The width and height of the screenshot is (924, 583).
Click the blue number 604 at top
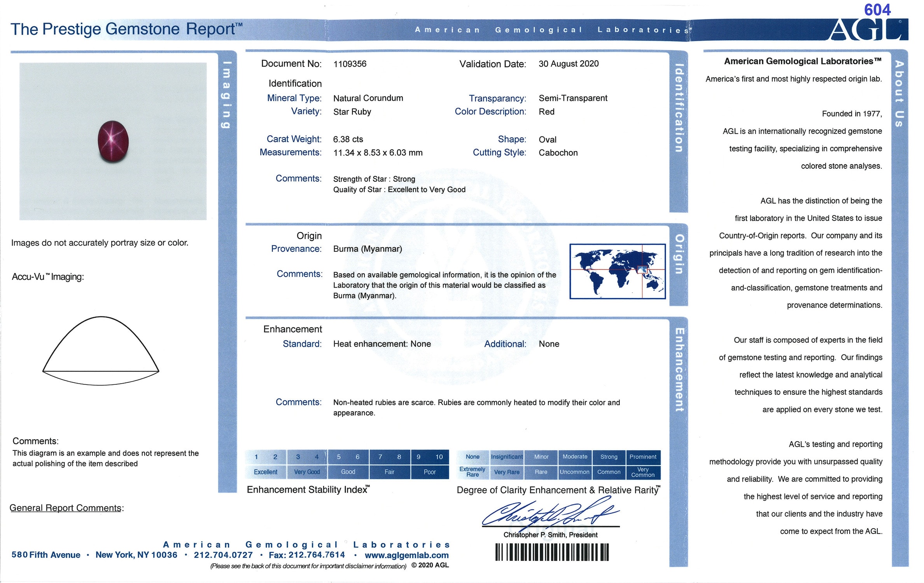(x=877, y=10)
